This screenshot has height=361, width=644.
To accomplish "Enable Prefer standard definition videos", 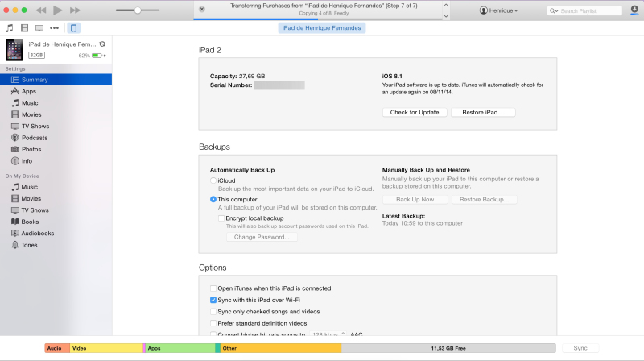I will point(213,323).
